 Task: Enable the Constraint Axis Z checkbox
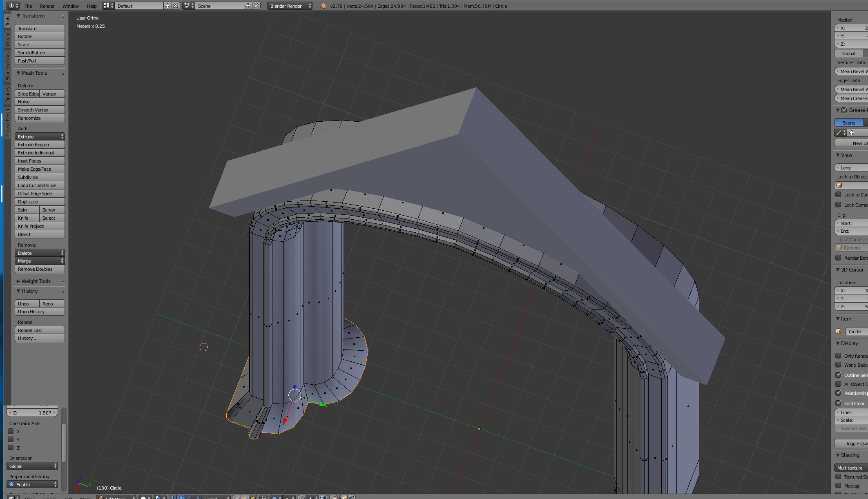click(11, 448)
